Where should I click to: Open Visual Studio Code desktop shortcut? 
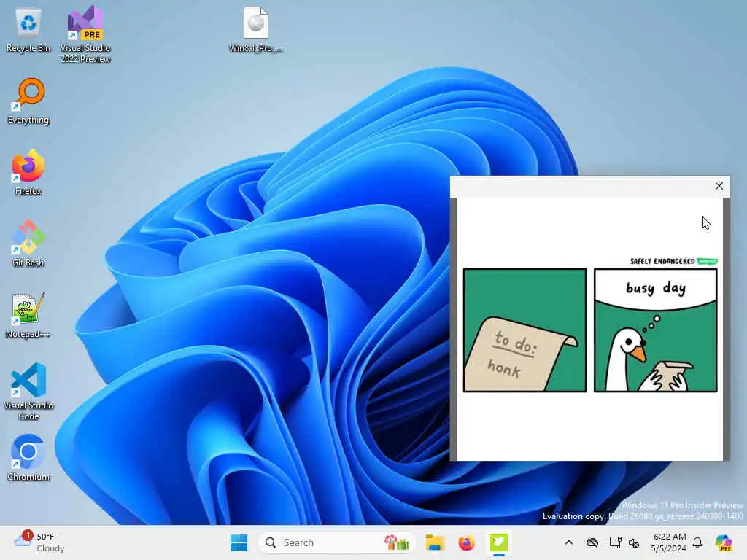[28, 392]
